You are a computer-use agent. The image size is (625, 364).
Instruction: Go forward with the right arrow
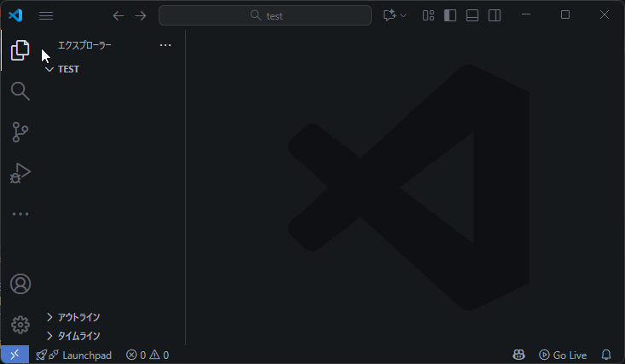141,15
